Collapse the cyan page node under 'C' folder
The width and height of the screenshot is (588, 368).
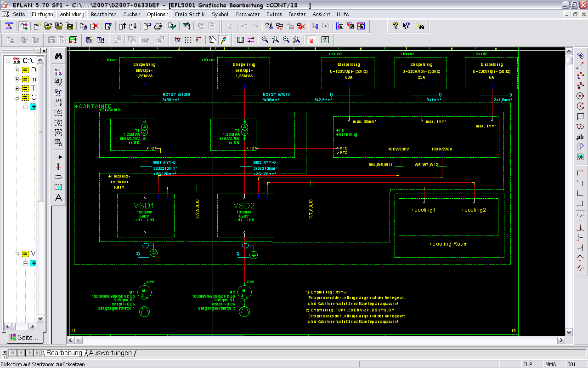[26, 107]
